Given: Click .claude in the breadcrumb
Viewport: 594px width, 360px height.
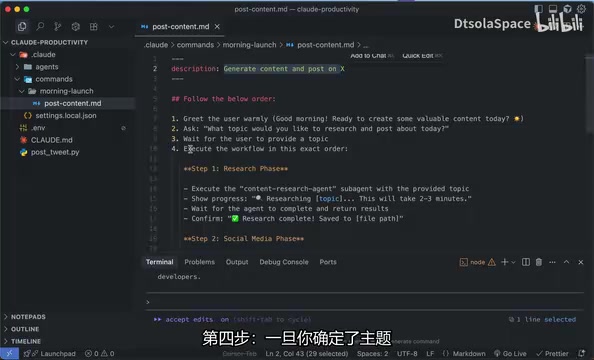Looking at the screenshot, I should [x=156, y=45].
